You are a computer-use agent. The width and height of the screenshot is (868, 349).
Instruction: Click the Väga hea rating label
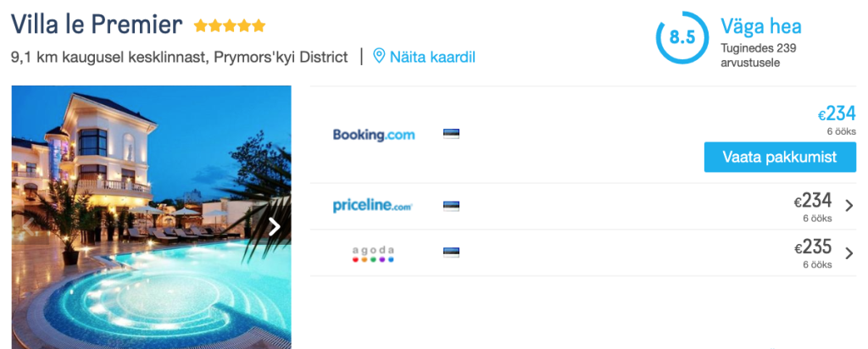(x=760, y=26)
